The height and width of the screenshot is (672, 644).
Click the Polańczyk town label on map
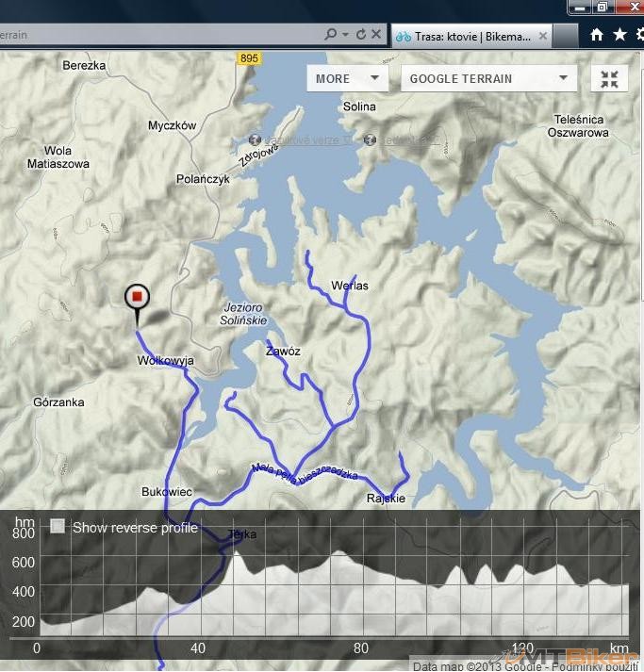click(x=203, y=179)
